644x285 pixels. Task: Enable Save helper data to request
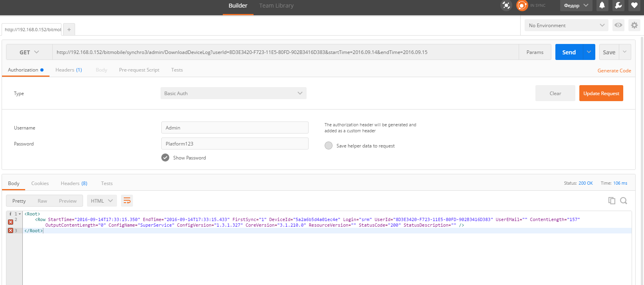click(x=329, y=145)
